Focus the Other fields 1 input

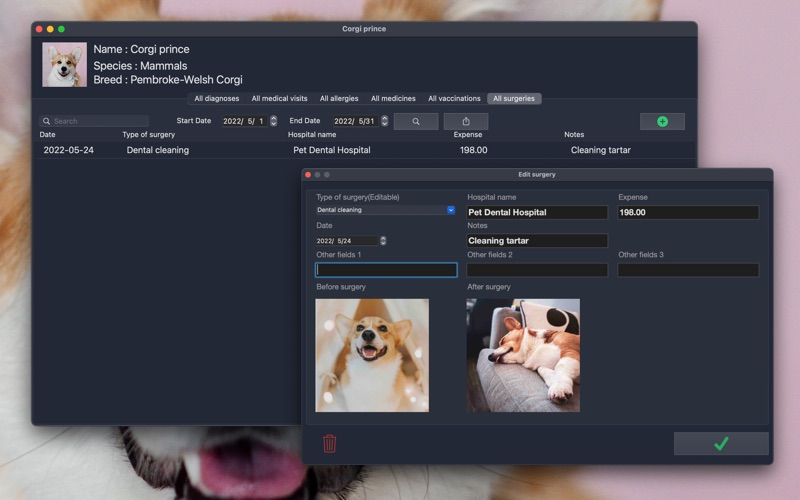tap(386, 270)
